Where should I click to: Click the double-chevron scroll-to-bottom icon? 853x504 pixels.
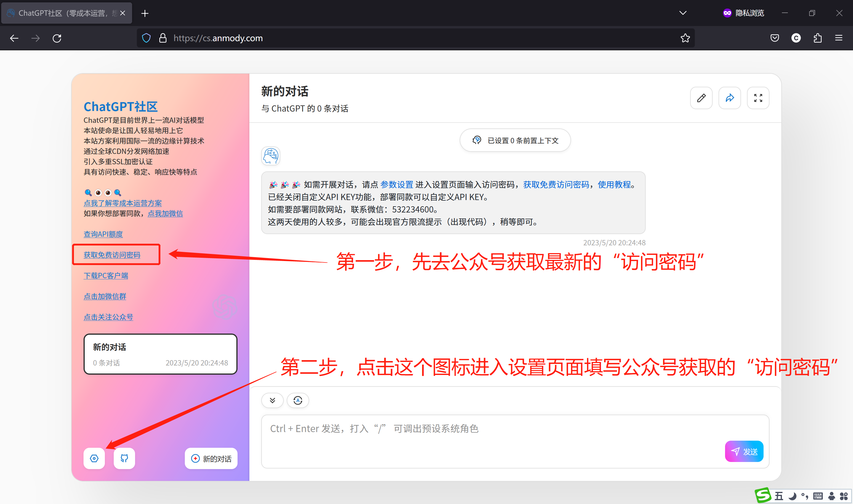pos(272,400)
